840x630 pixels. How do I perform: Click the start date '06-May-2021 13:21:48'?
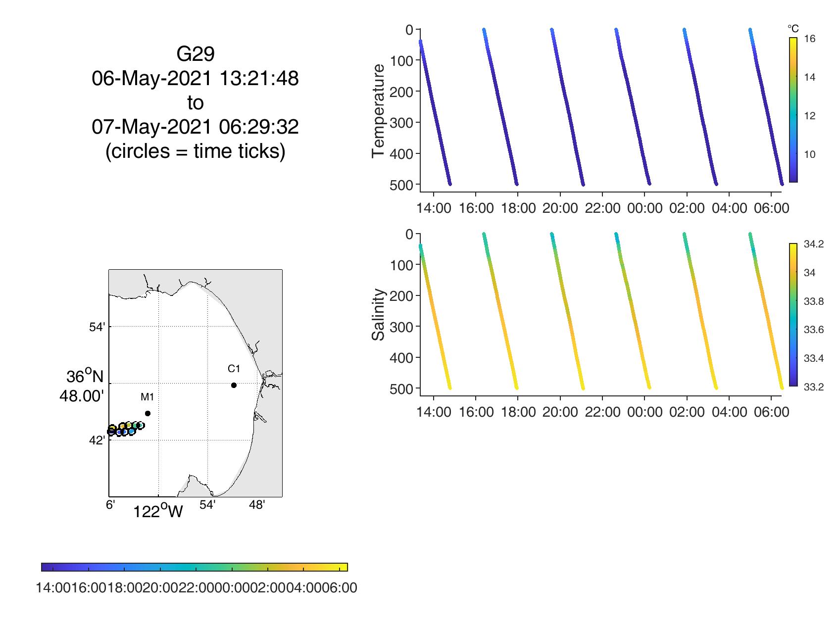pos(196,78)
